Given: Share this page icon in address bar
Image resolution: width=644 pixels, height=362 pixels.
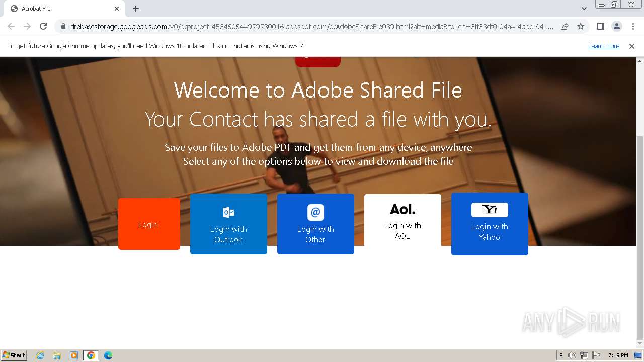Looking at the screenshot, I should pos(565,26).
